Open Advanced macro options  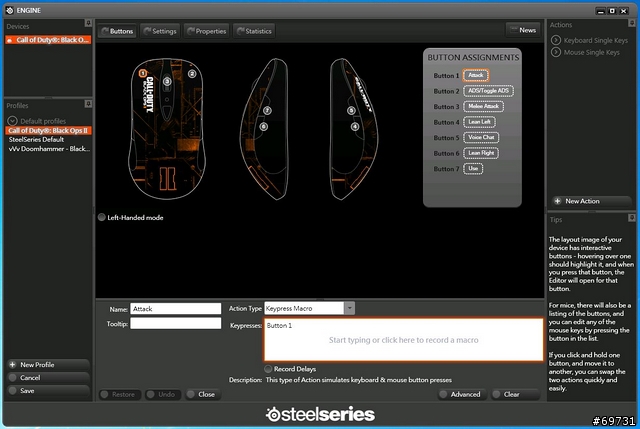462,394
